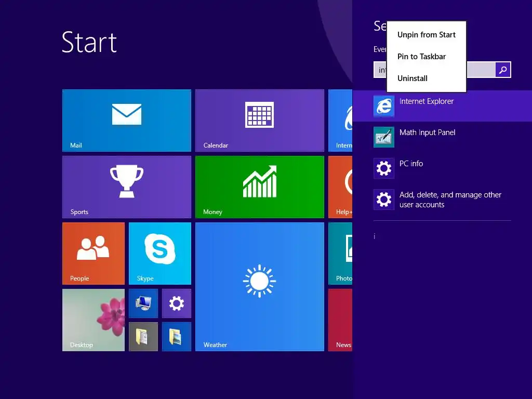Open the News tile

pyautogui.click(x=340, y=320)
